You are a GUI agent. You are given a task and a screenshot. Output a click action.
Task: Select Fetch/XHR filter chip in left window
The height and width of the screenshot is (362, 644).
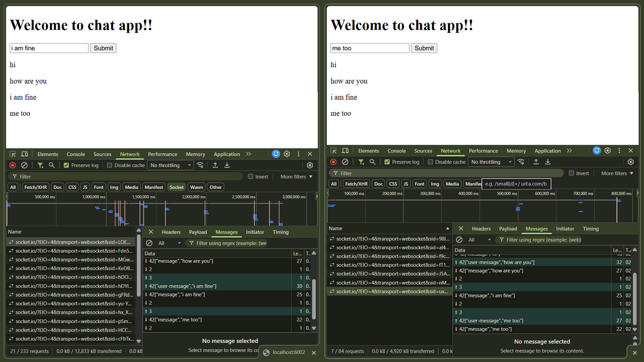(35, 187)
